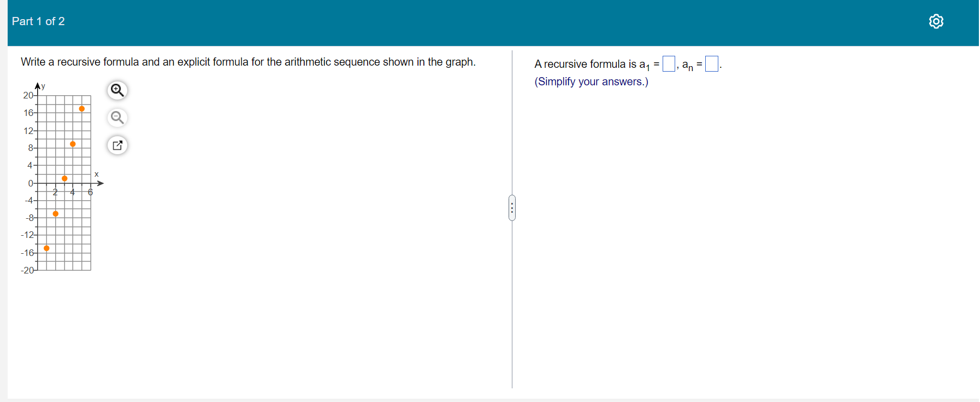Click the y-axis label -20

click(x=27, y=270)
